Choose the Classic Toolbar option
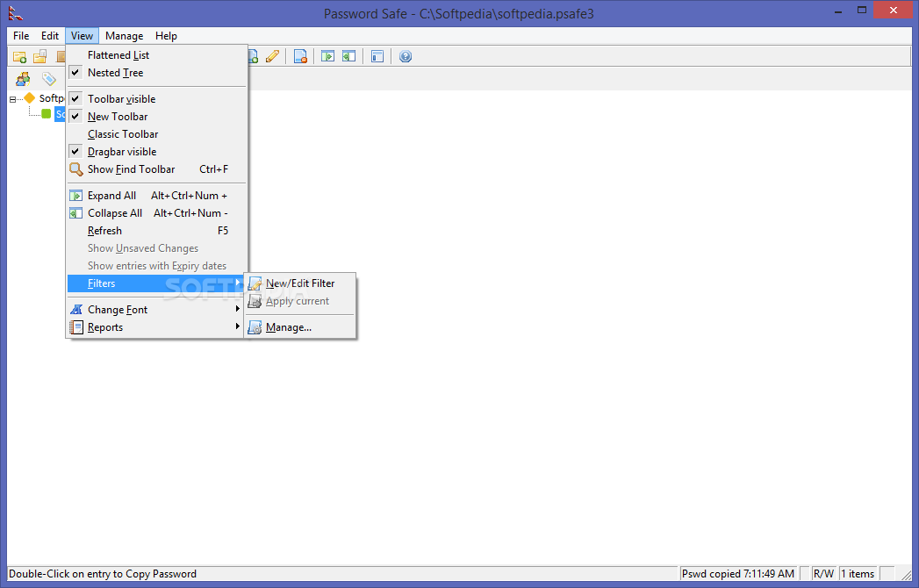Image resolution: width=919 pixels, height=588 pixels. point(157,134)
